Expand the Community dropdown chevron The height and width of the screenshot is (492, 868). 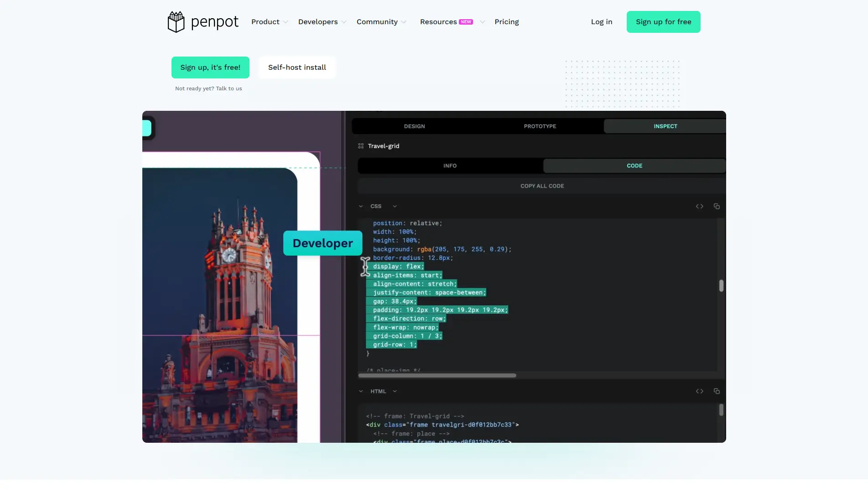point(404,22)
